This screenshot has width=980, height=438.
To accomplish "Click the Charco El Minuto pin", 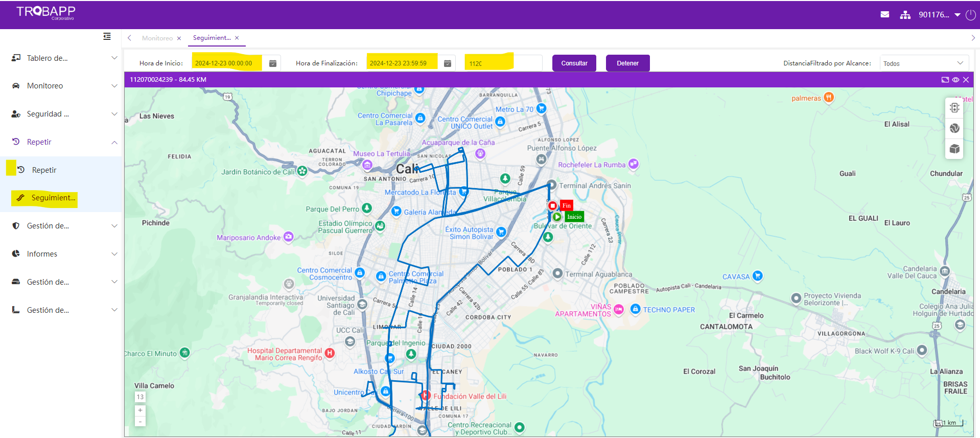I will (185, 353).
